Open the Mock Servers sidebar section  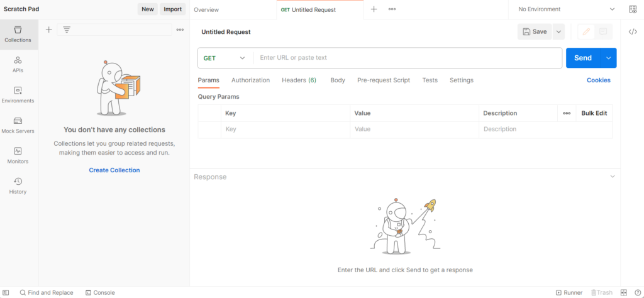18,126
